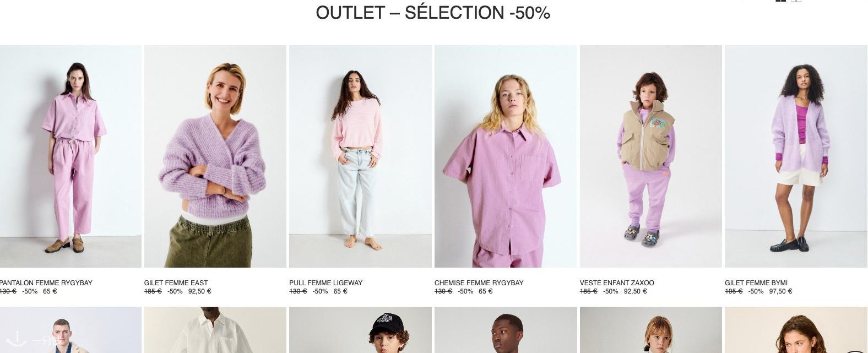Click the 97,50 € price of Gilet Bymi
This screenshot has width=868, height=353.
(780, 291)
